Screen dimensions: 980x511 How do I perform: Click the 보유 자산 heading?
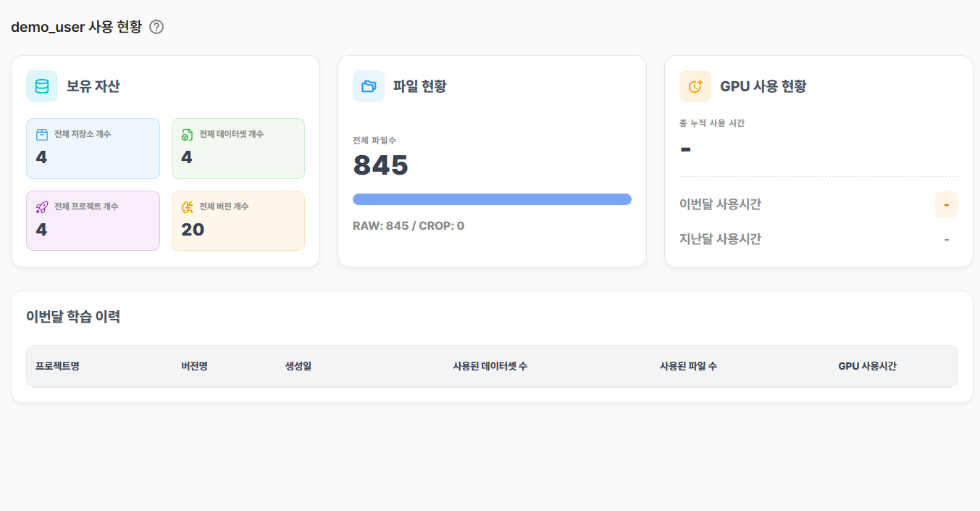(93, 86)
